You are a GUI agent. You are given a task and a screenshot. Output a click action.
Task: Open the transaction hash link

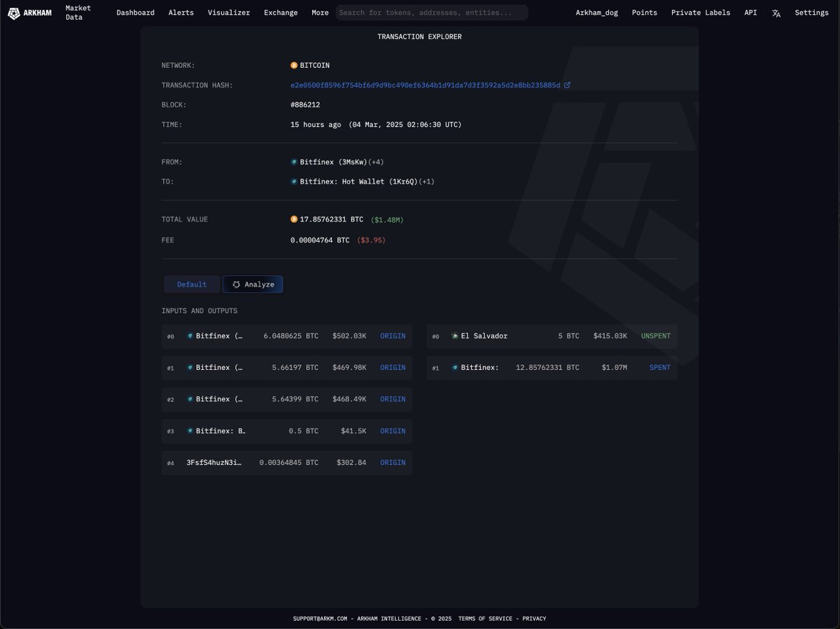(x=424, y=84)
